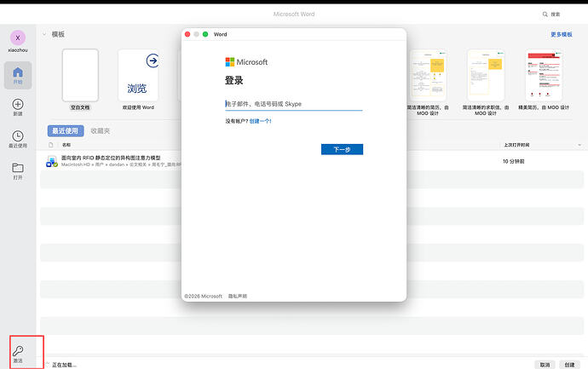This screenshot has width=588, height=369.
Task: Click the Create (创建) button
Action: click(x=569, y=365)
